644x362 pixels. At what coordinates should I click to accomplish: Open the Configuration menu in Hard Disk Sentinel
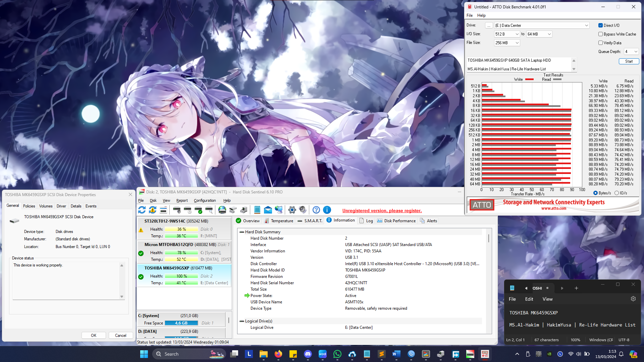205,200
